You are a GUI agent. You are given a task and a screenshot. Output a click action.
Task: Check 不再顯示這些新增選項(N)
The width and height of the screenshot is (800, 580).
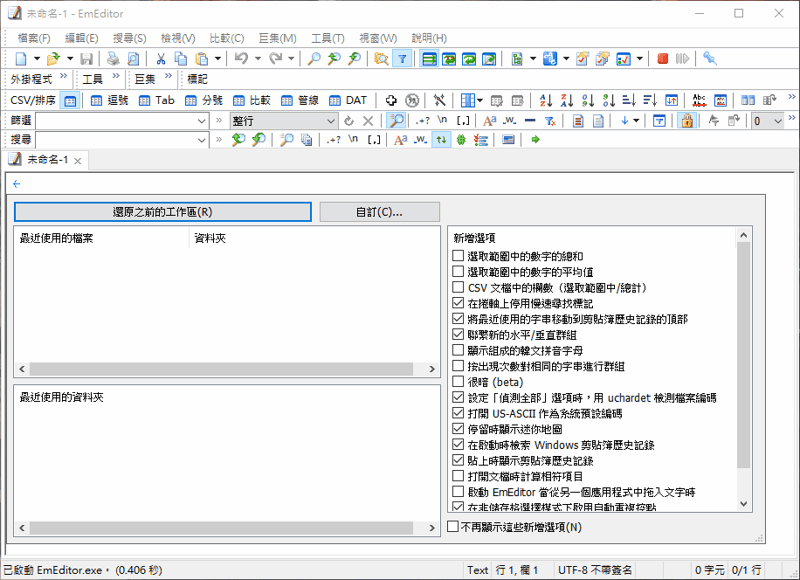[x=453, y=526]
